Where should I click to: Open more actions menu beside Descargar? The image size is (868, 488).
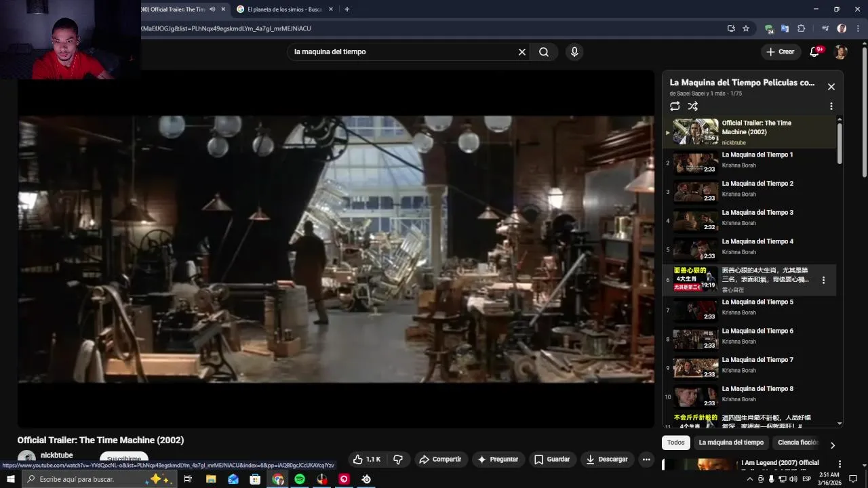click(646, 460)
